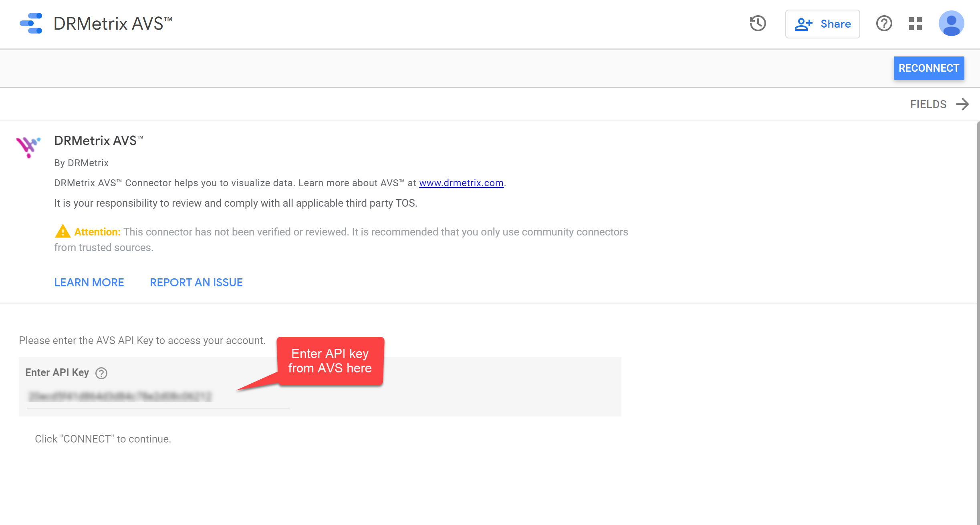Open version history clock icon

758,24
